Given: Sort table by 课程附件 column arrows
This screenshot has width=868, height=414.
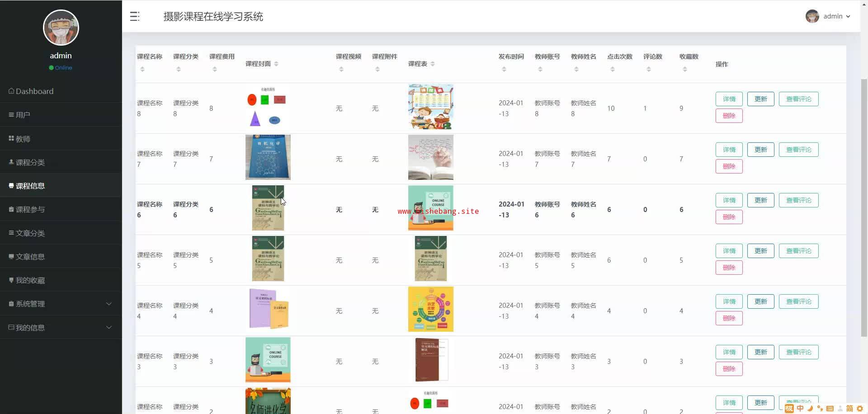Looking at the screenshot, I should pos(377,69).
